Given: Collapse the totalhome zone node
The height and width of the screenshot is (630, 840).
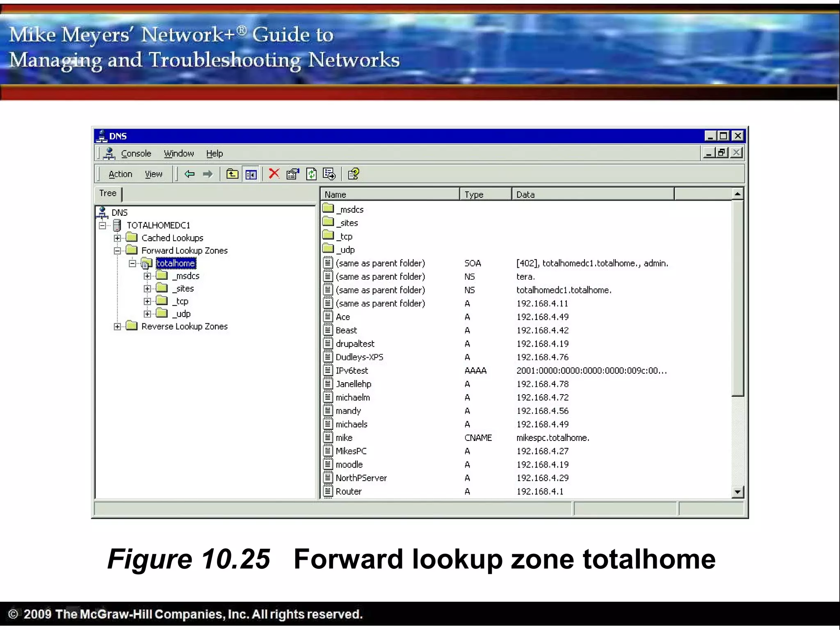Looking at the screenshot, I should click(132, 263).
